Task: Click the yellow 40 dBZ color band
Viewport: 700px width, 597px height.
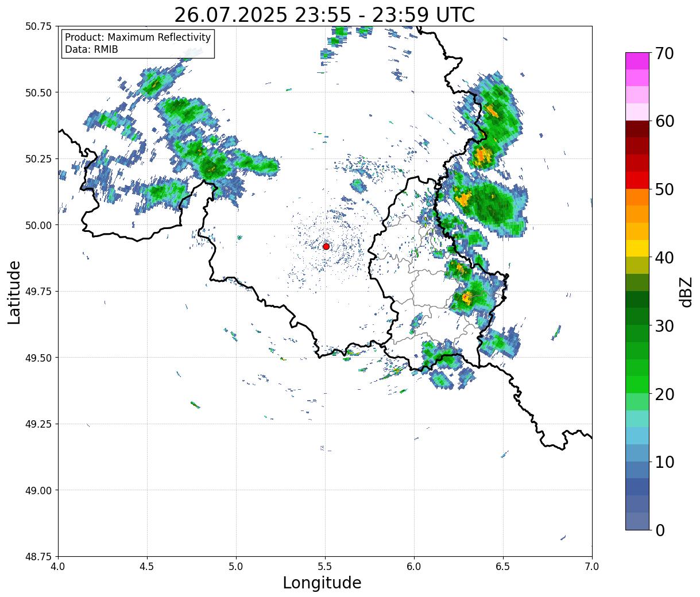Action: pyautogui.click(x=637, y=248)
